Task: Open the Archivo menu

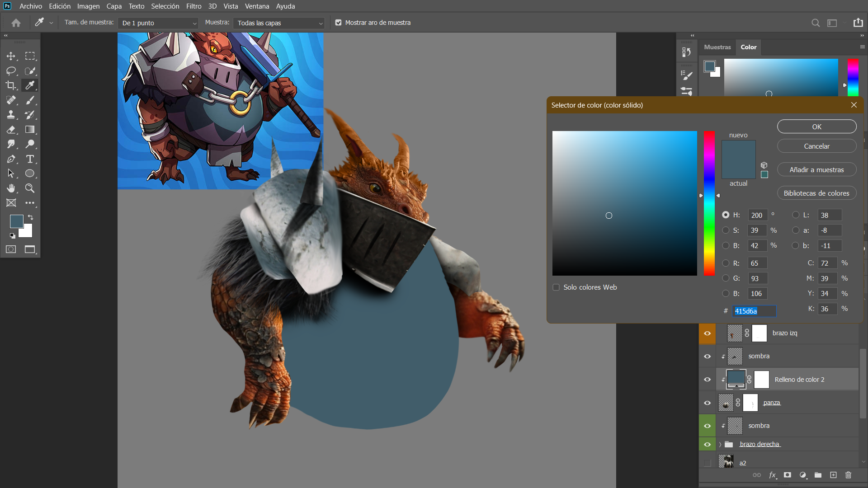Action: [31, 6]
